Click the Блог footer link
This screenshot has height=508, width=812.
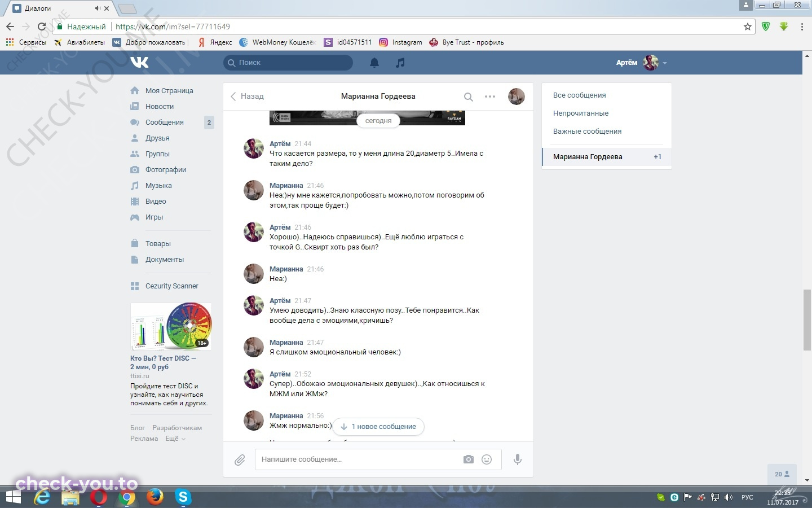138,428
